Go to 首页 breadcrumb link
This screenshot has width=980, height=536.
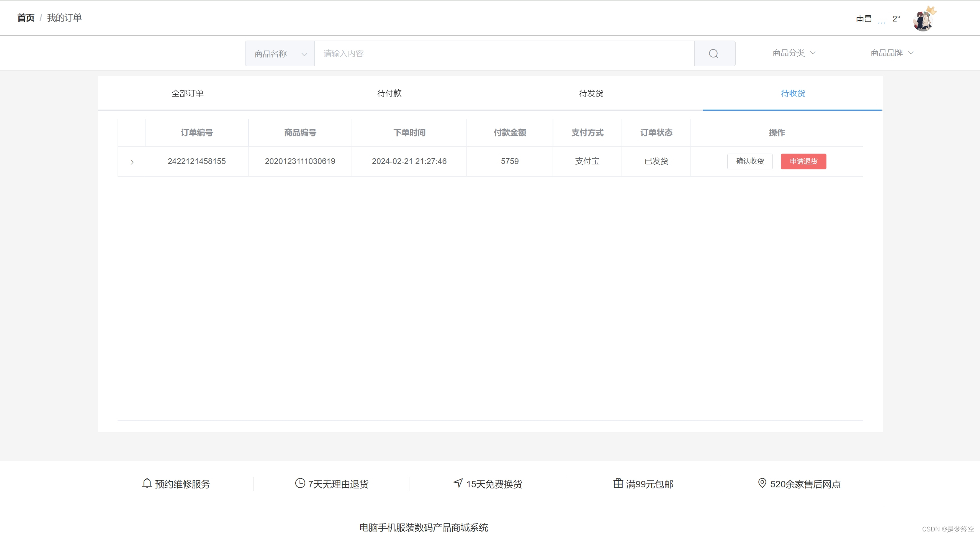[x=26, y=18]
